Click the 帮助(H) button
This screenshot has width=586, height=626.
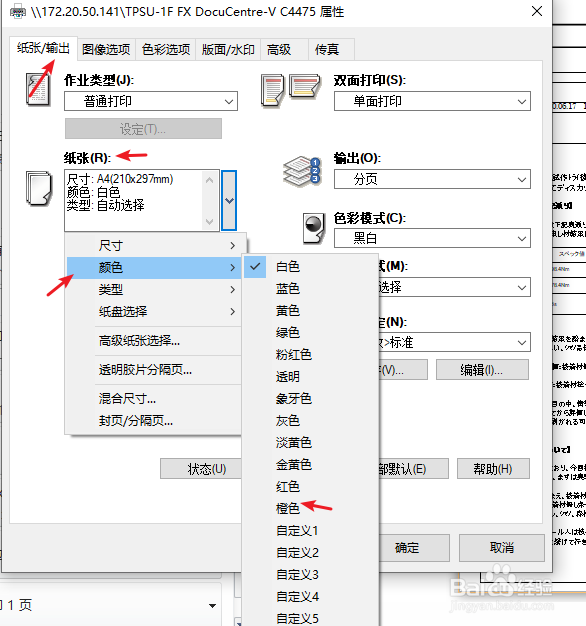click(493, 468)
